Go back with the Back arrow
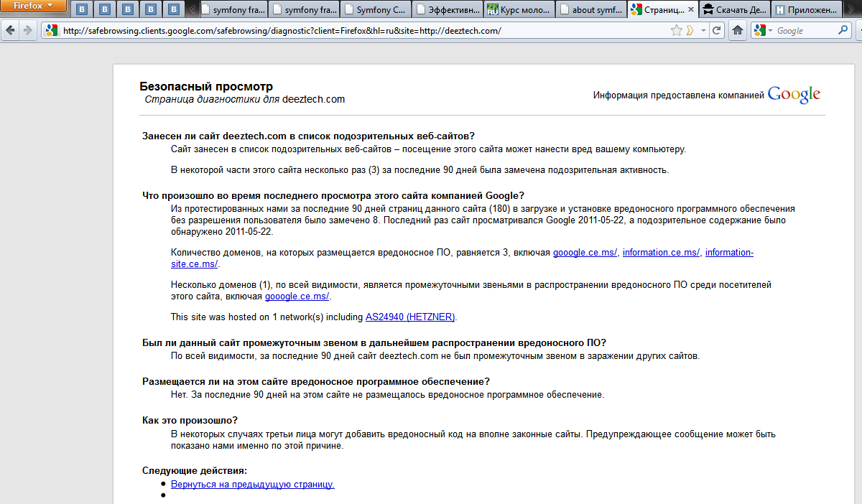The image size is (862, 504). (x=11, y=30)
